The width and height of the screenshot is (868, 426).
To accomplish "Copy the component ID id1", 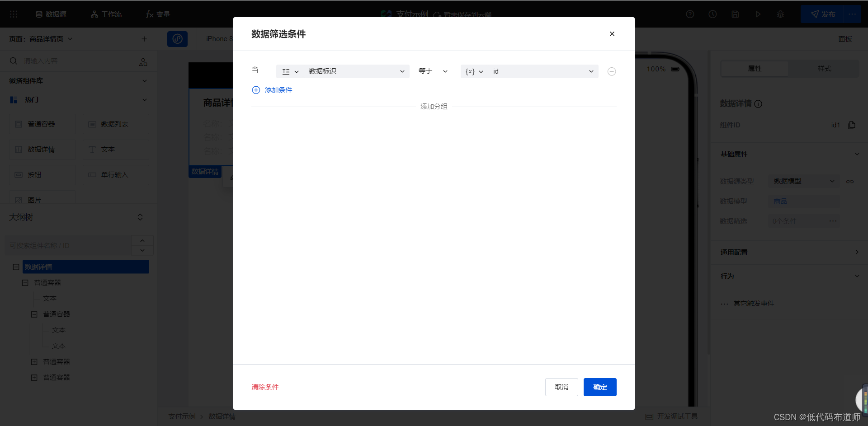I will coord(852,125).
